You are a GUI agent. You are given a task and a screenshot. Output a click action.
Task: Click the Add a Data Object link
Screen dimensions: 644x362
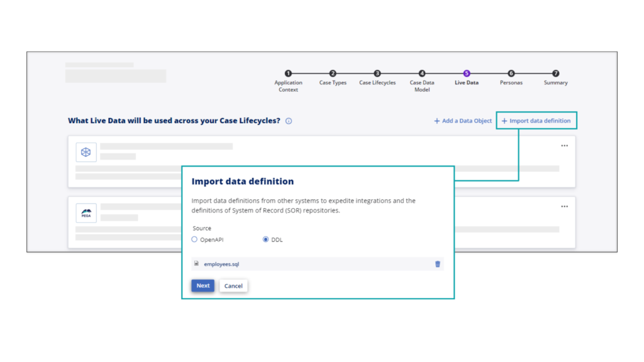(463, 121)
